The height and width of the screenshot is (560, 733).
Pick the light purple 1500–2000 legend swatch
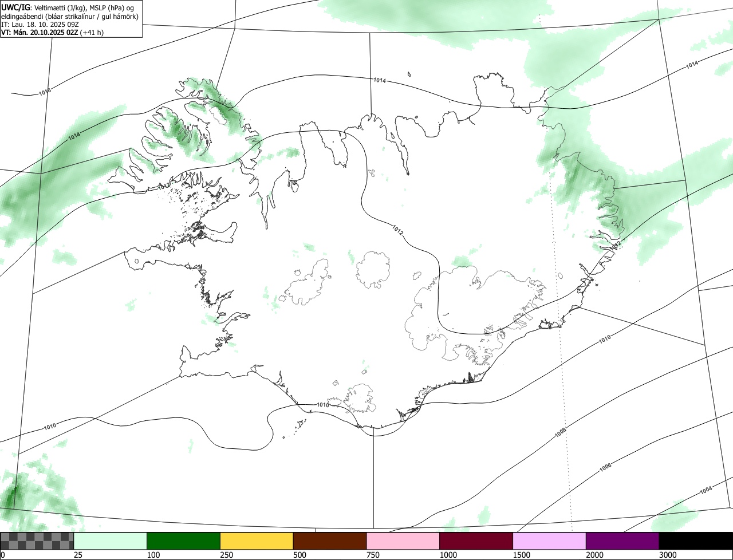(x=550, y=541)
